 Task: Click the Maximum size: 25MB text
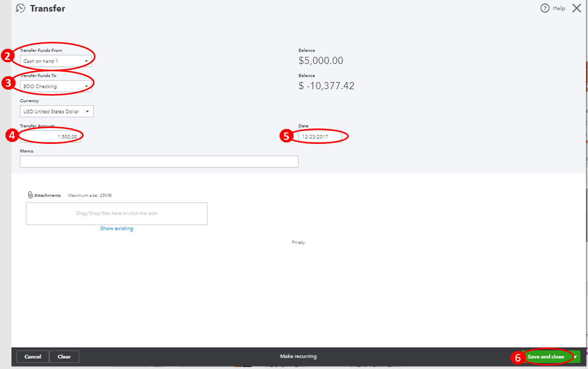tap(90, 195)
